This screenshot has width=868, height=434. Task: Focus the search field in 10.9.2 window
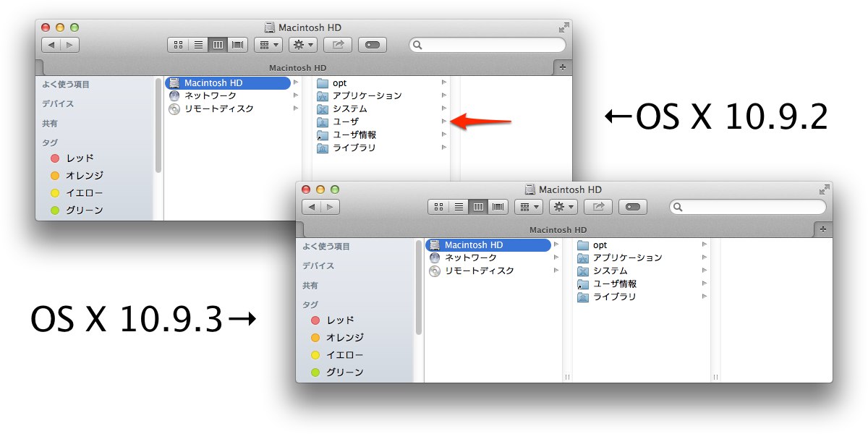coord(488,45)
